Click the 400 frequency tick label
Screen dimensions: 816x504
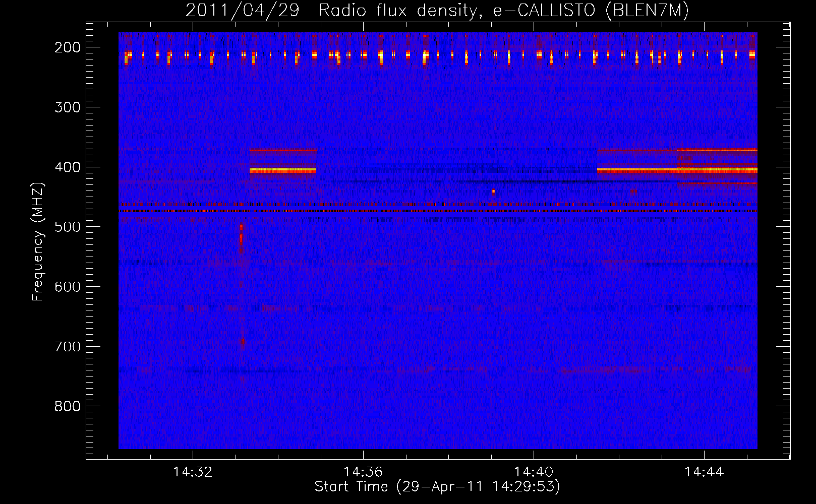tap(68, 167)
